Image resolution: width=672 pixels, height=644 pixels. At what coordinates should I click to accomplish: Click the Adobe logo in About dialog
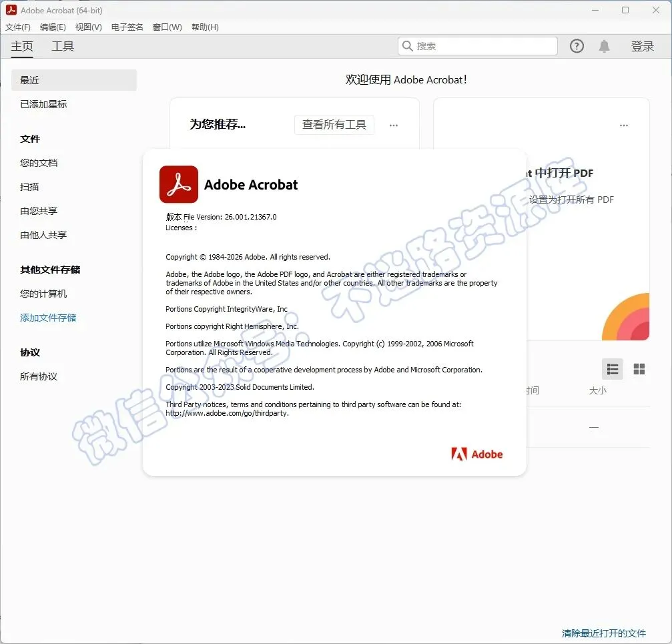click(476, 454)
